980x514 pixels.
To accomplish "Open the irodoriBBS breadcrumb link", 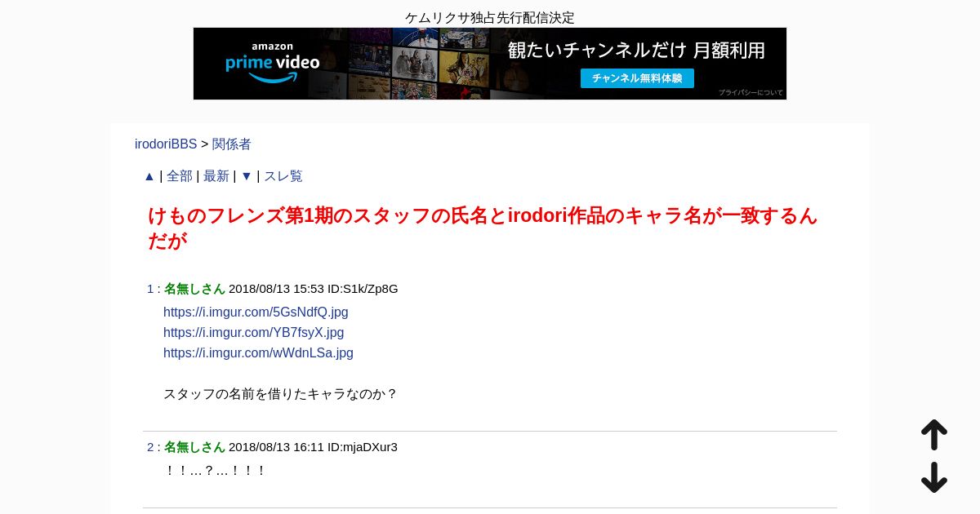I will click(166, 144).
